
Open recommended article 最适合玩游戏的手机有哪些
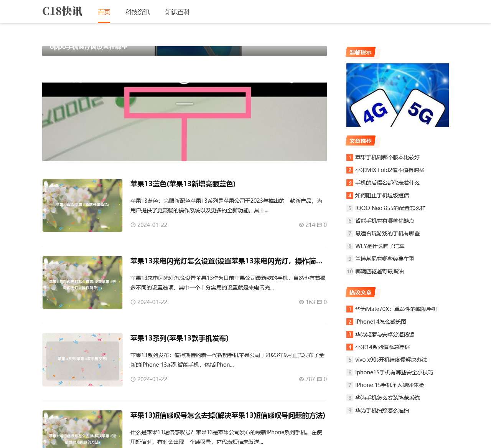[387, 233]
